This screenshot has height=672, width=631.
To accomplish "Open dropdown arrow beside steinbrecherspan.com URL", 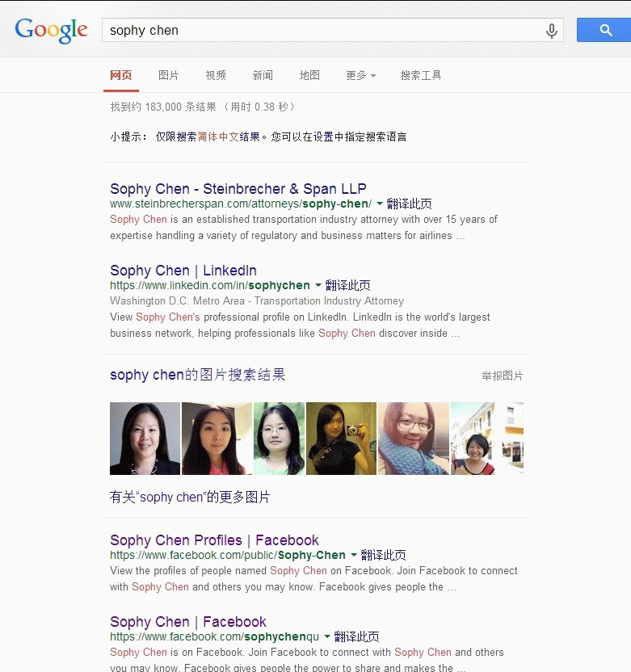I will pos(380,204).
